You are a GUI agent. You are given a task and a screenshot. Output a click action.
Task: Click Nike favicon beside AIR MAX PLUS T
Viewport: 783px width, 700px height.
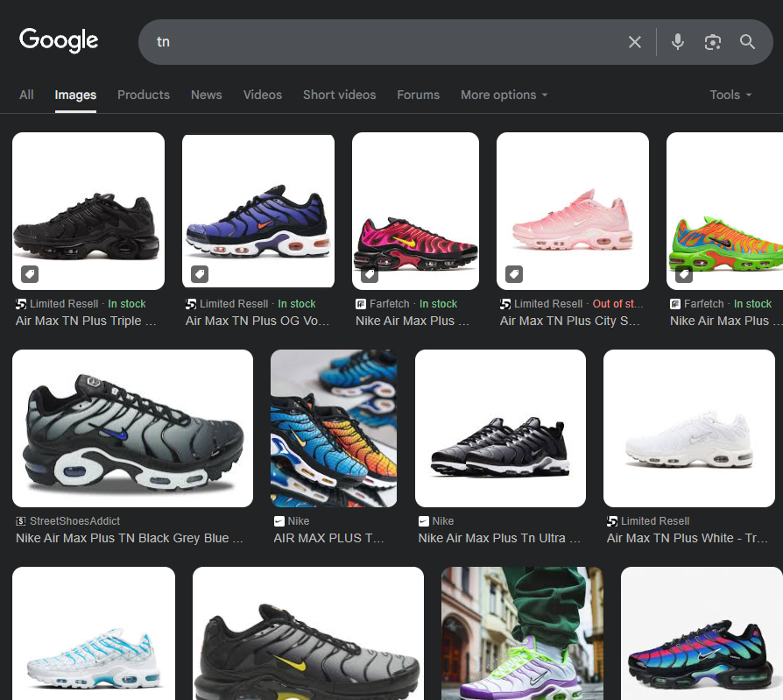[x=279, y=521]
